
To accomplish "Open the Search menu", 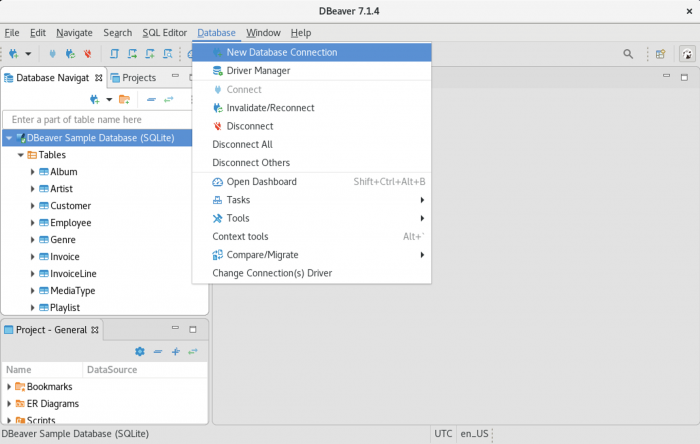I will click(x=117, y=33).
